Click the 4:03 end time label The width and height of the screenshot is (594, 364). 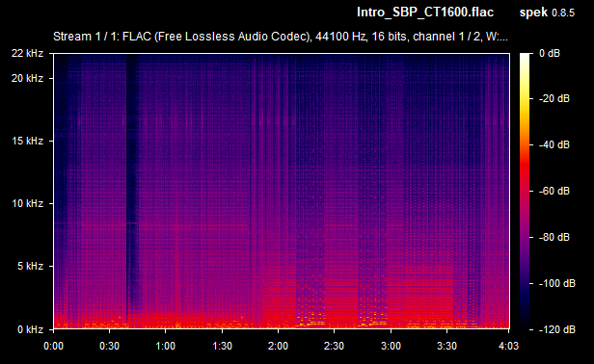point(508,346)
